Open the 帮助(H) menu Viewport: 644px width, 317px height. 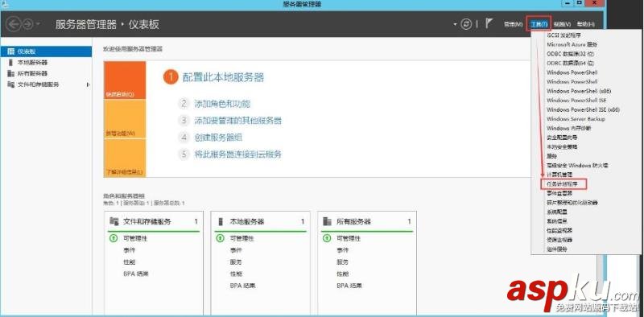pyautogui.click(x=585, y=24)
